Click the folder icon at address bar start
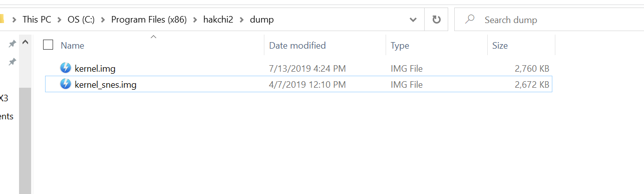This screenshot has width=644, height=194. coord(2,20)
